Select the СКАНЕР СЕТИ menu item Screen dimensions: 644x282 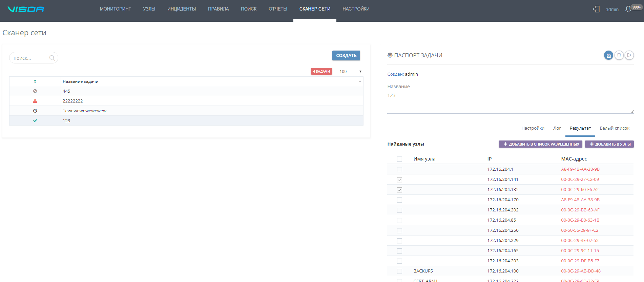click(x=315, y=9)
